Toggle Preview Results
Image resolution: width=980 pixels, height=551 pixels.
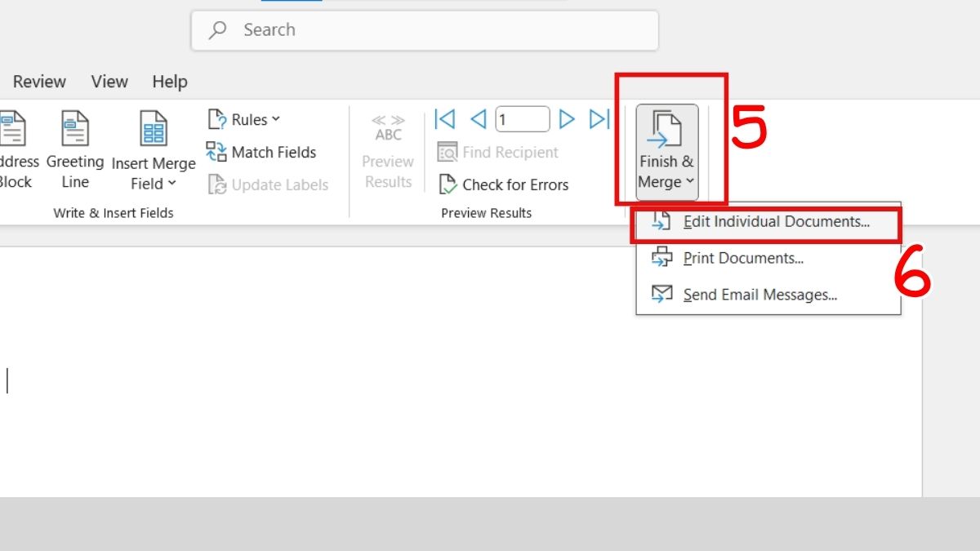point(388,151)
